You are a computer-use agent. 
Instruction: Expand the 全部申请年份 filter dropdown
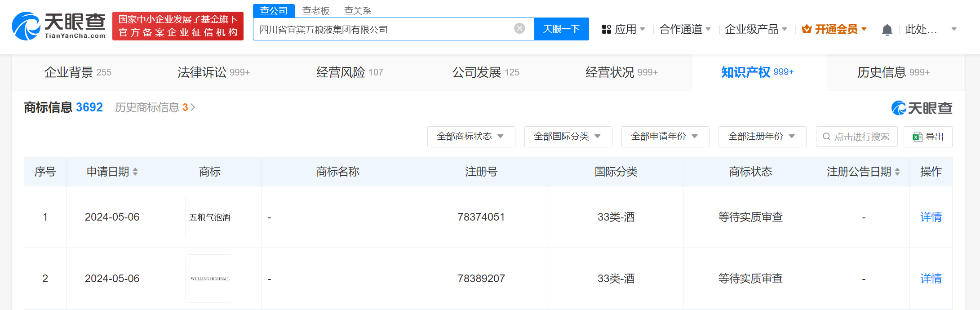click(x=665, y=137)
